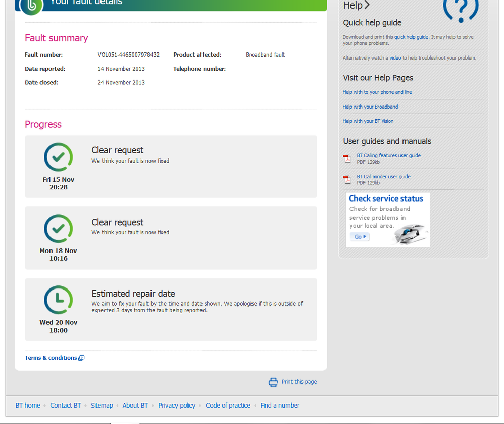The width and height of the screenshot is (504, 424).
Task: Open About BT footer link
Action: (135, 405)
